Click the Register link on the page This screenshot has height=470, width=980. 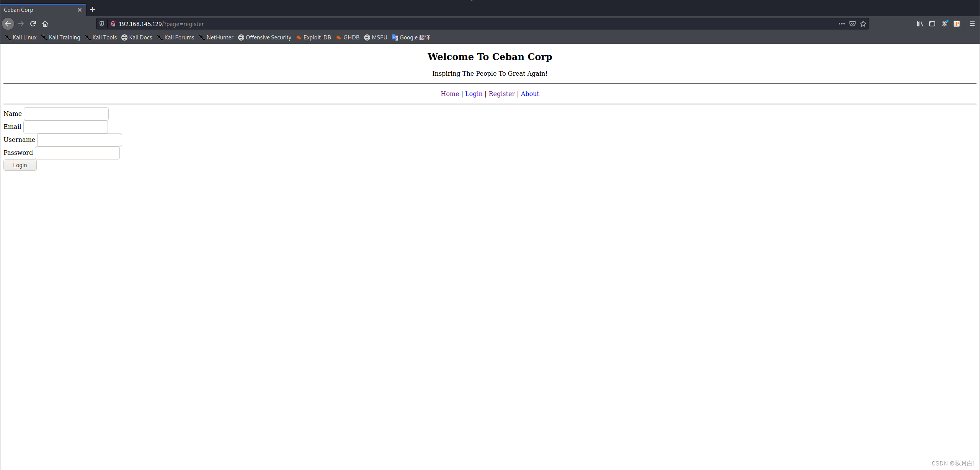[501, 94]
